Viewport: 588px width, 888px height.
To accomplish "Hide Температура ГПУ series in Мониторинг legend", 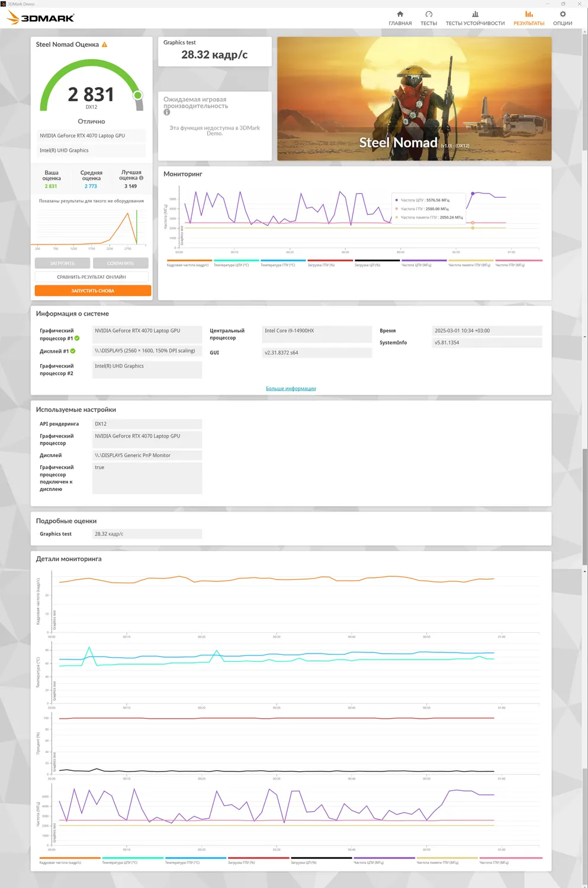I will 283,262.
